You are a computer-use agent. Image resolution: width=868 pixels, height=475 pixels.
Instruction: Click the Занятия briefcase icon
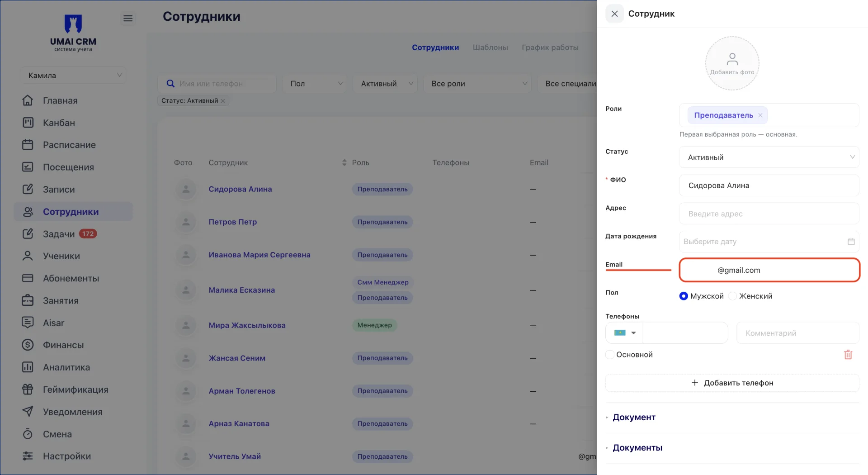tap(28, 300)
